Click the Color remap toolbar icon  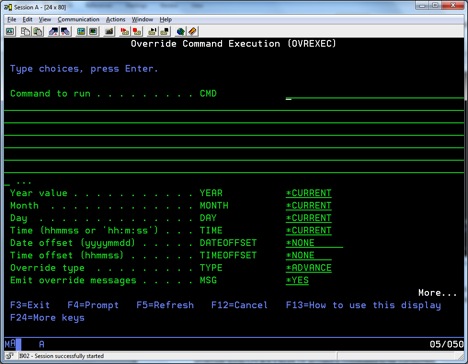click(93, 32)
